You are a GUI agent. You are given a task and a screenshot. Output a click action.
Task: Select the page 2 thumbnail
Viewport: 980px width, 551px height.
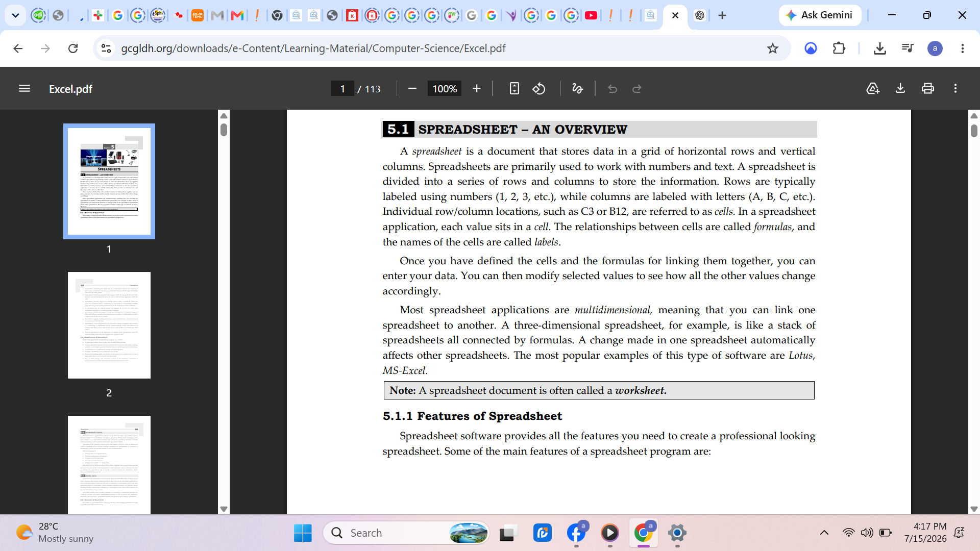pyautogui.click(x=109, y=325)
